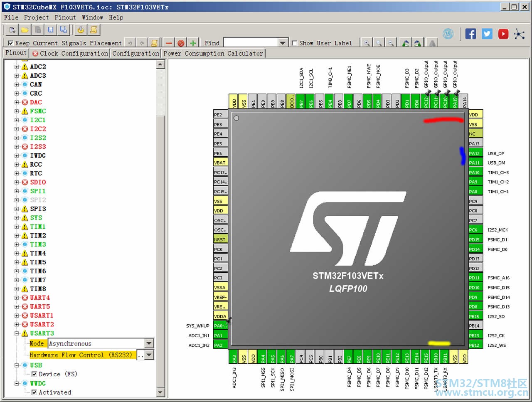The height and width of the screenshot is (402, 532).
Task: Open the YouTube icon link
Action: pyautogui.click(x=503, y=34)
